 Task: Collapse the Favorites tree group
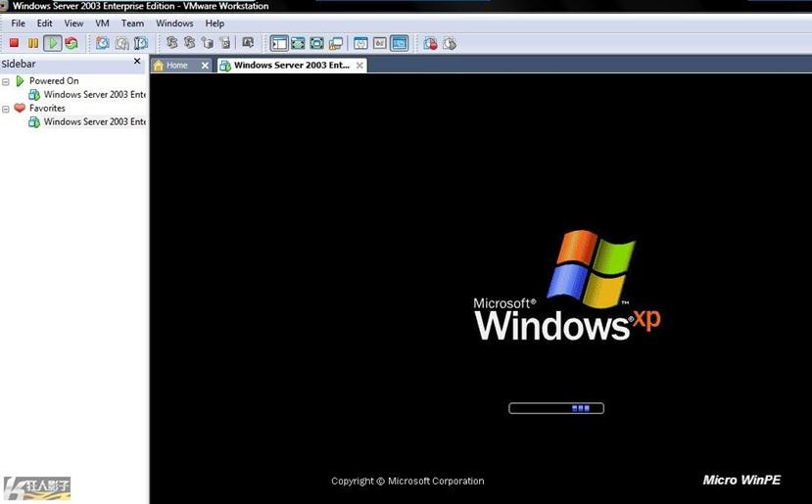point(6,110)
